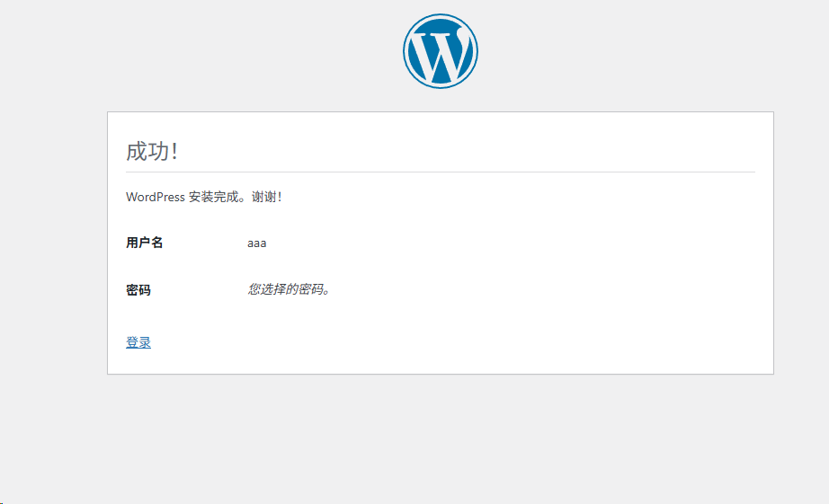Click the 成功! heading
Image resolution: width=829 pixels, height=504 pixels.
click(x=152, y=151)
